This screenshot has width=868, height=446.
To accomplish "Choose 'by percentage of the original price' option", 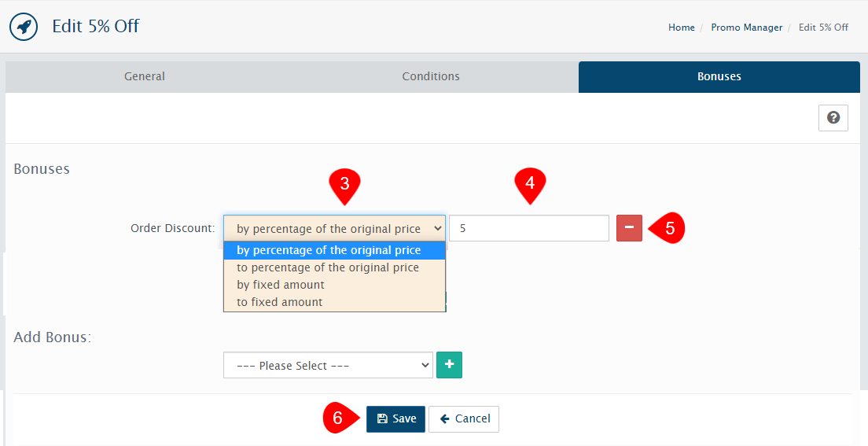I will pyautogui.click(x=329, y=250).
